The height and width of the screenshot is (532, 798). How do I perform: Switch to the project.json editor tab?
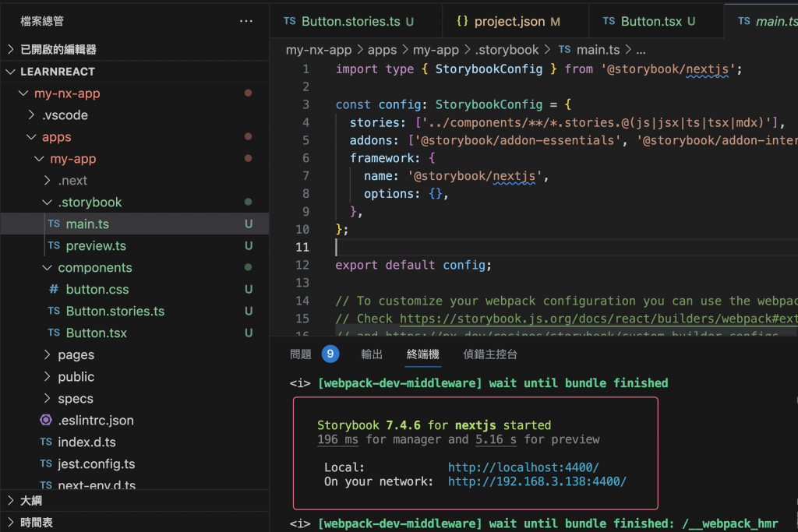point(515,21)
